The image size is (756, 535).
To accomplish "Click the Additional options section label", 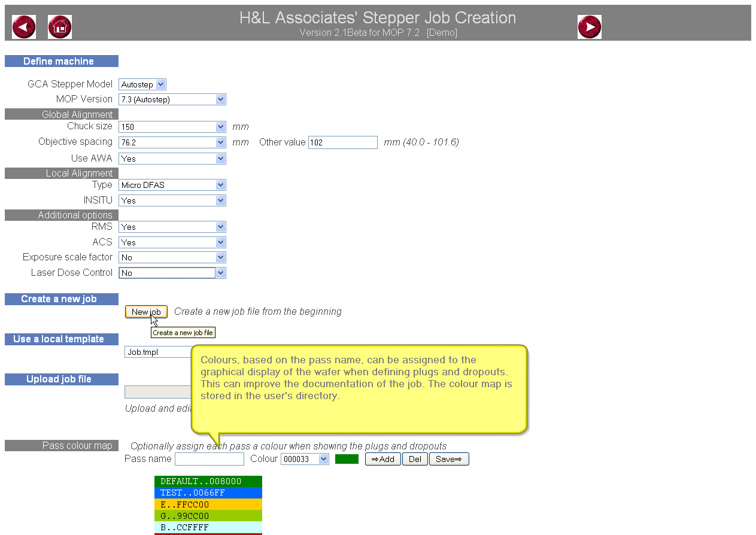I will [x=62, y=215].
